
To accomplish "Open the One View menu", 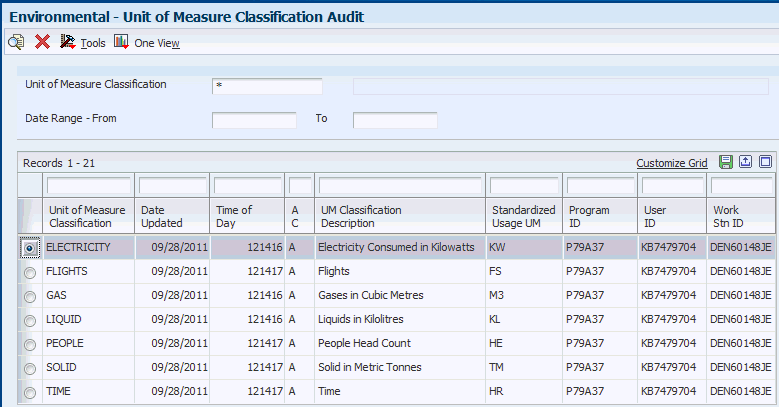I will click(x=157, y=43).
